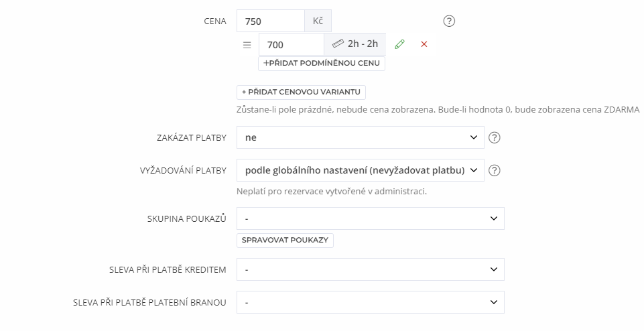The width and height of the screenshot is (644, 331).
Task: Click the Kč currency addon beside the price
Action: 318,21
